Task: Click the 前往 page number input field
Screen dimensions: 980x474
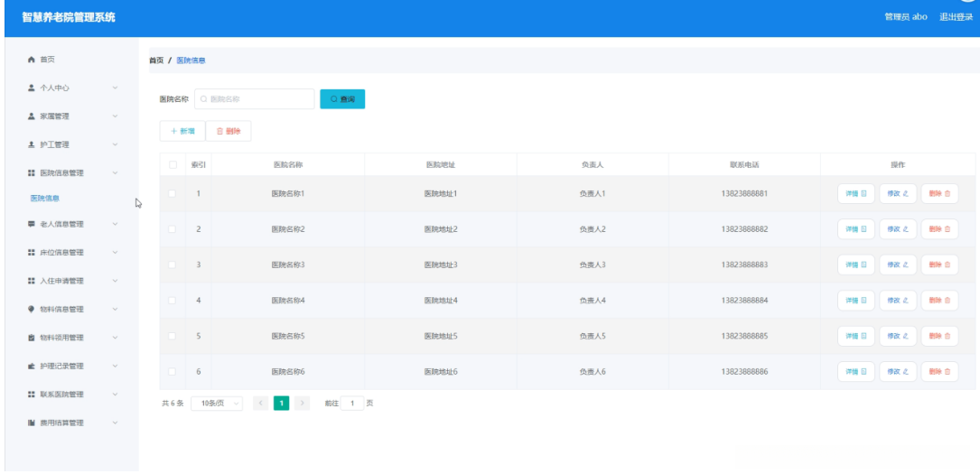Action: [x=352, y=404]
